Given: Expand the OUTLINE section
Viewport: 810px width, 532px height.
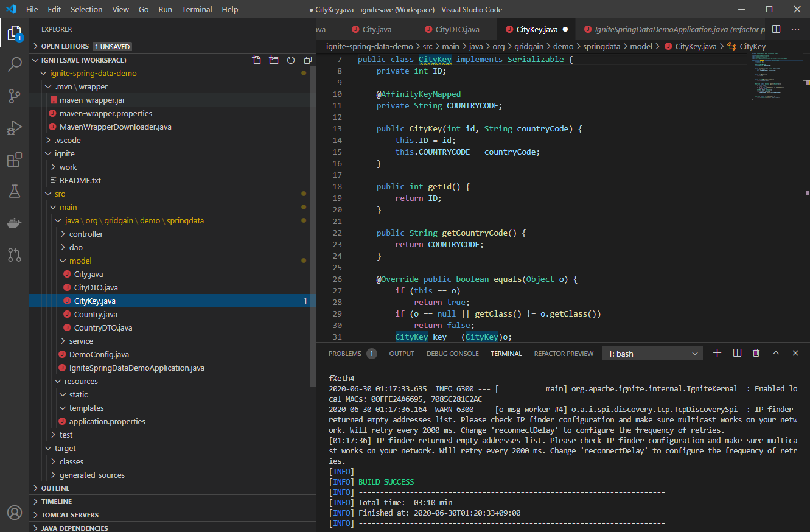Looking at the screenshot, I should pos(55,488).
